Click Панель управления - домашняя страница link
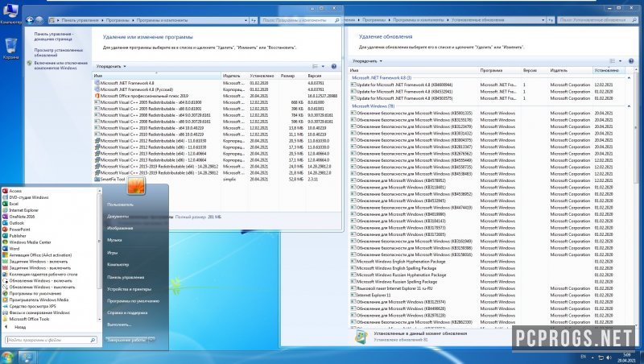 (x=53, y=36)
